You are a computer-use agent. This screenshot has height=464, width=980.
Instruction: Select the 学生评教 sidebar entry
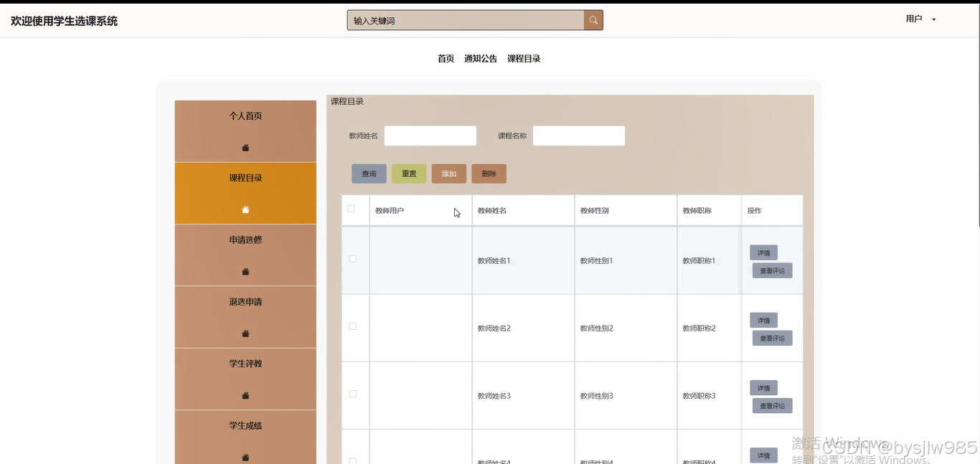[x=245, y=364]
